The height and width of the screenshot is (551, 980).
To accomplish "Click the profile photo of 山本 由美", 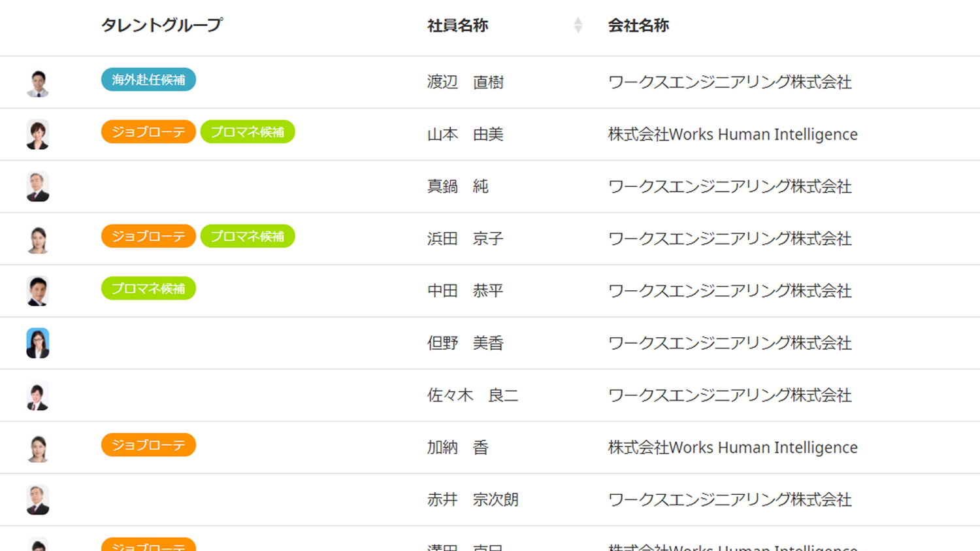I will click(38, 135).
